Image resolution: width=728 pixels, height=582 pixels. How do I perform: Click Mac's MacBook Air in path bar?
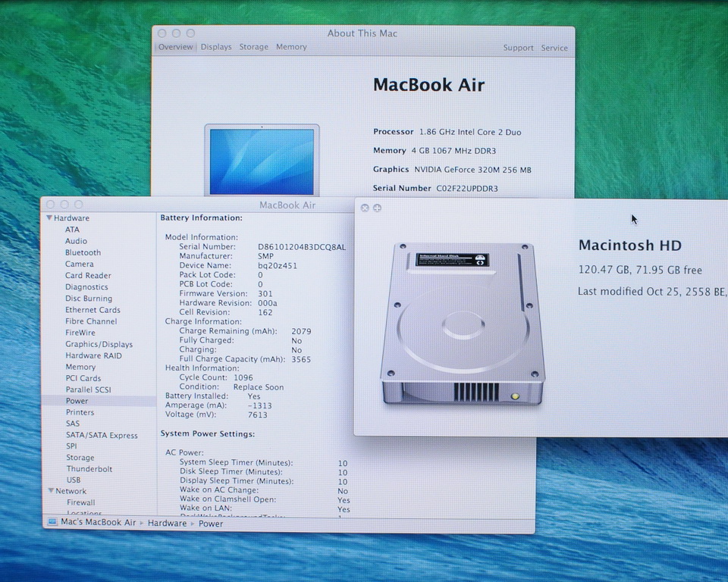click(x=99, y=522)
